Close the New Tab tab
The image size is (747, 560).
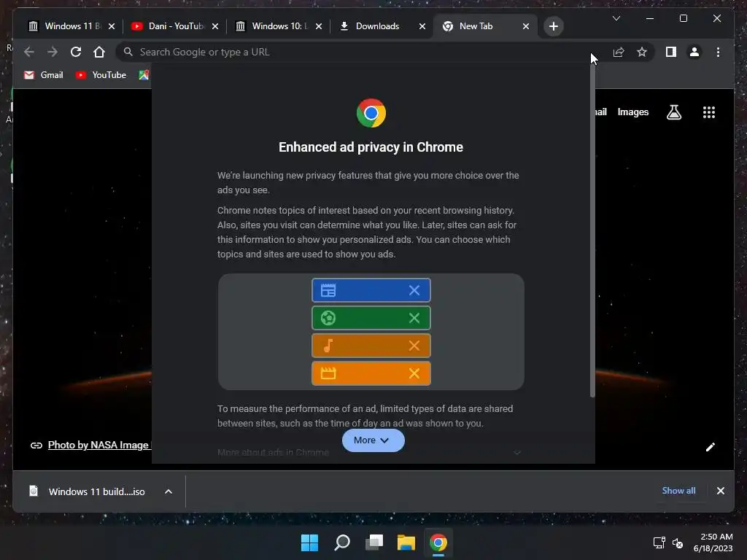pyautogui.click(x=526, y=26)
